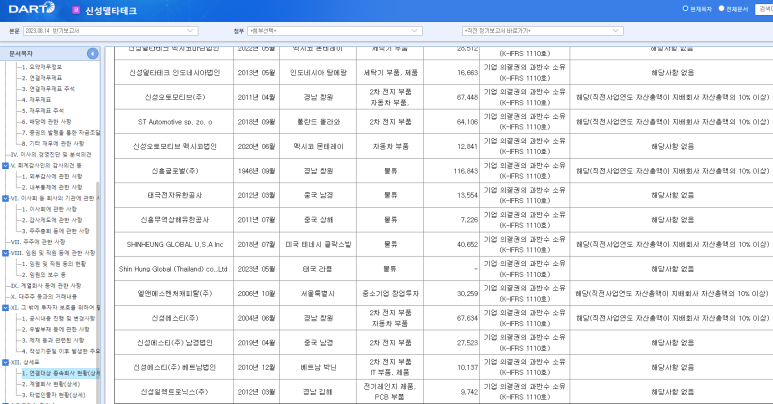Collapse section XII. 상세표
This screenshot has width=773, height=404.
point(5,363)
